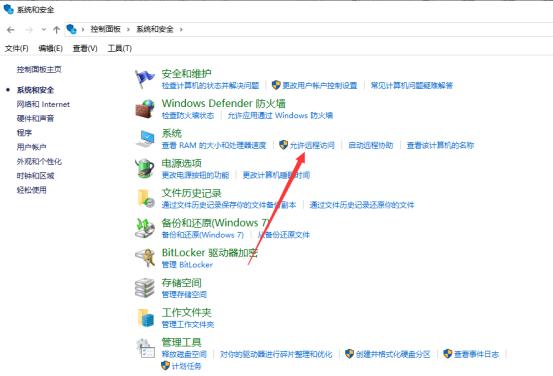This screenshot has width=553, height=376.
Task: Click shield icon beside 更改用户帐户控制设置
Action: tap(276, 85)
